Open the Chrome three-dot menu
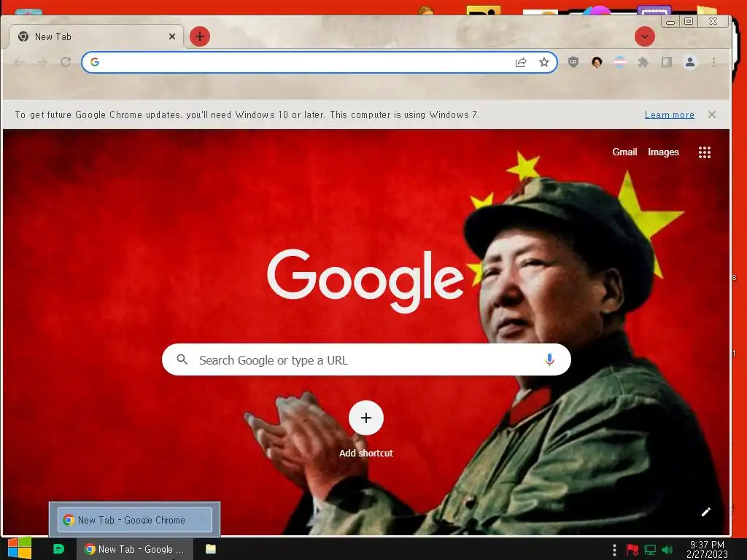 713,62
